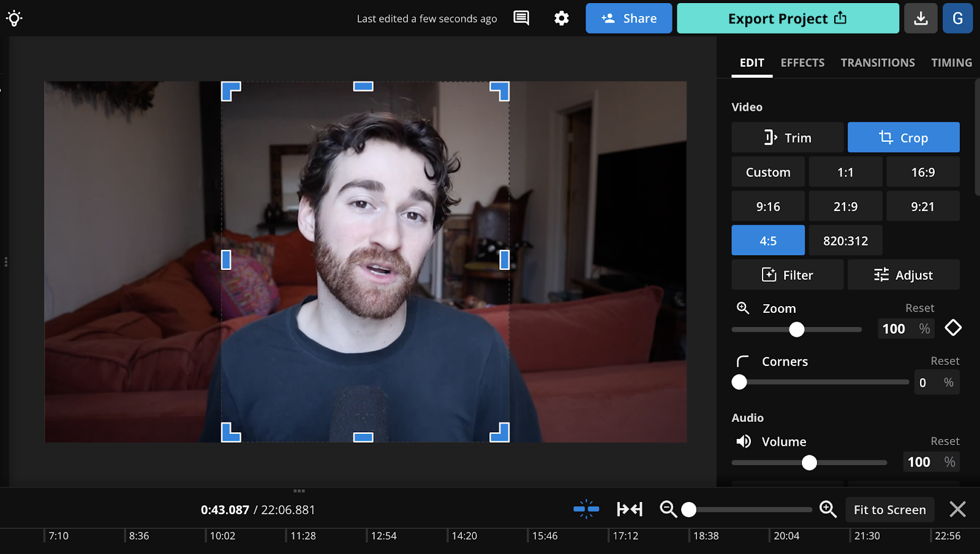Switch to the TRANSITIONS tab
980x554 pixels.
878,62
